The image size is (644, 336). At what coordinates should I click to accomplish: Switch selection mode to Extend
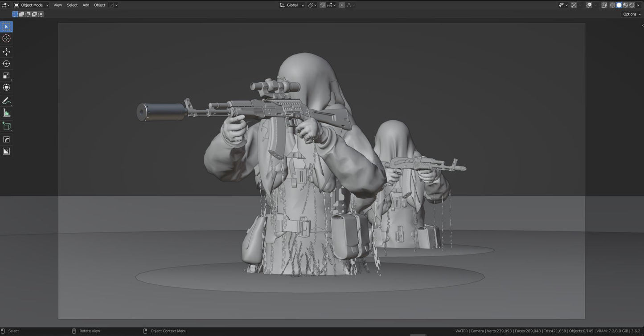coord(21,14)
